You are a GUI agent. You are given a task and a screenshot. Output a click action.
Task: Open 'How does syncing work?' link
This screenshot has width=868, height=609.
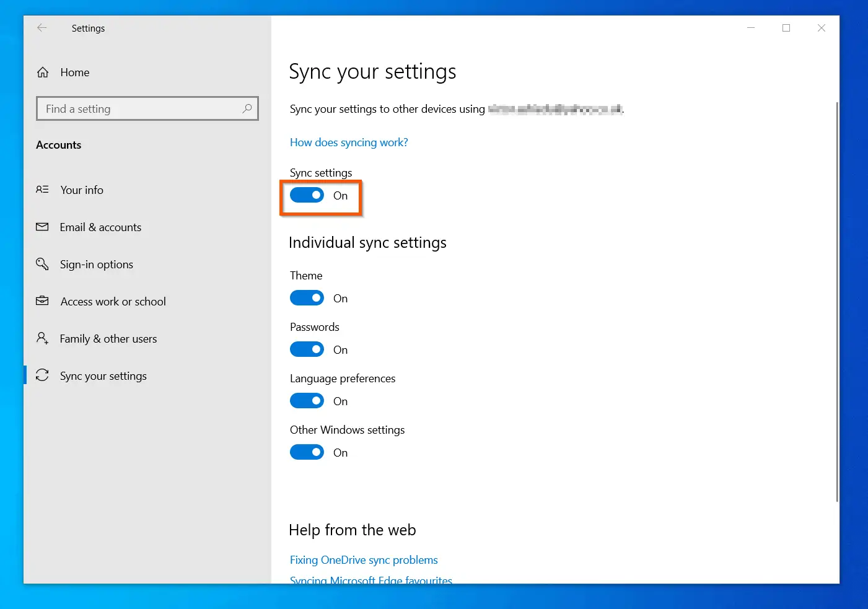[349, 142]
